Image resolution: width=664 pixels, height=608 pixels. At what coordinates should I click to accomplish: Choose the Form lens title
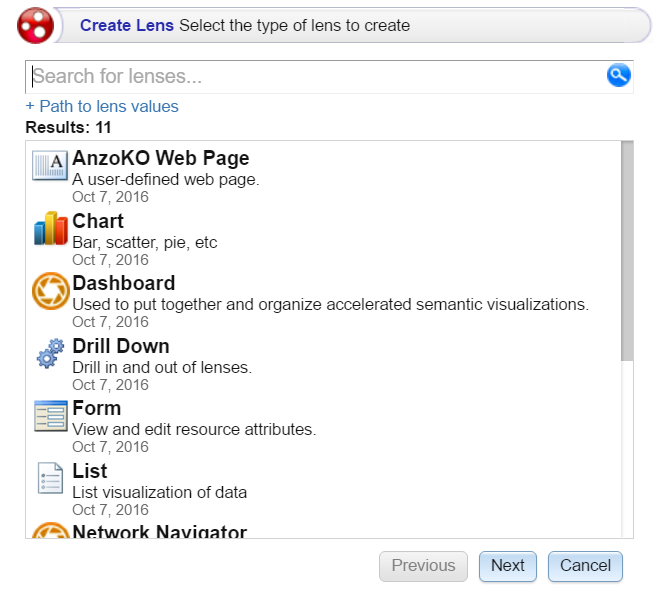point(97,408)
